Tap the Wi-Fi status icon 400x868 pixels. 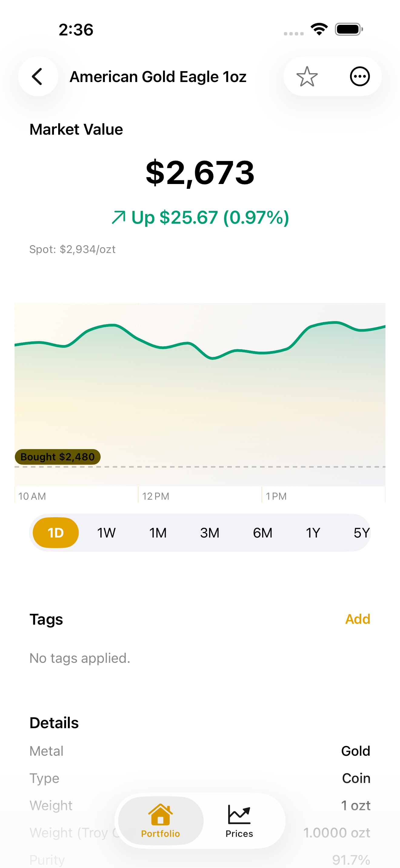click(x=319, y=29)
